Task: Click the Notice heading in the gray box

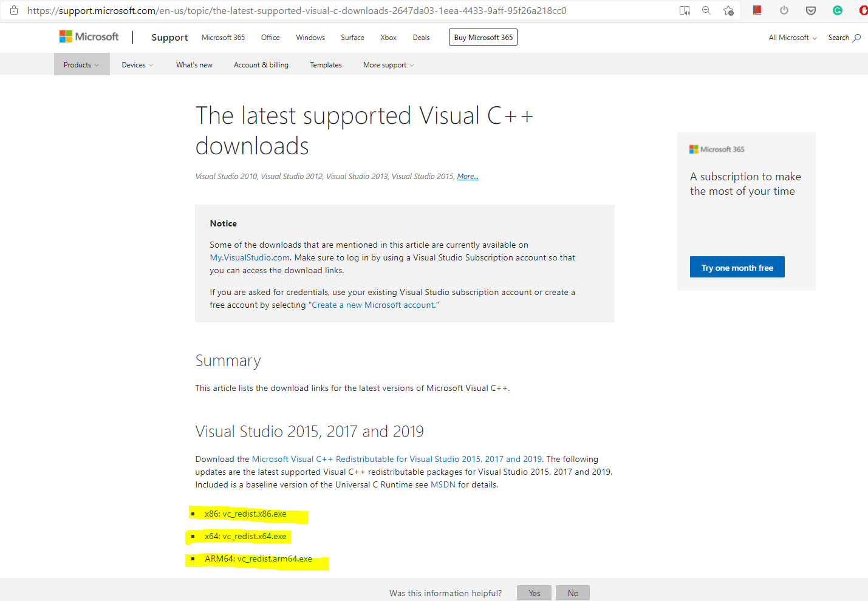Action: point(223,223)
